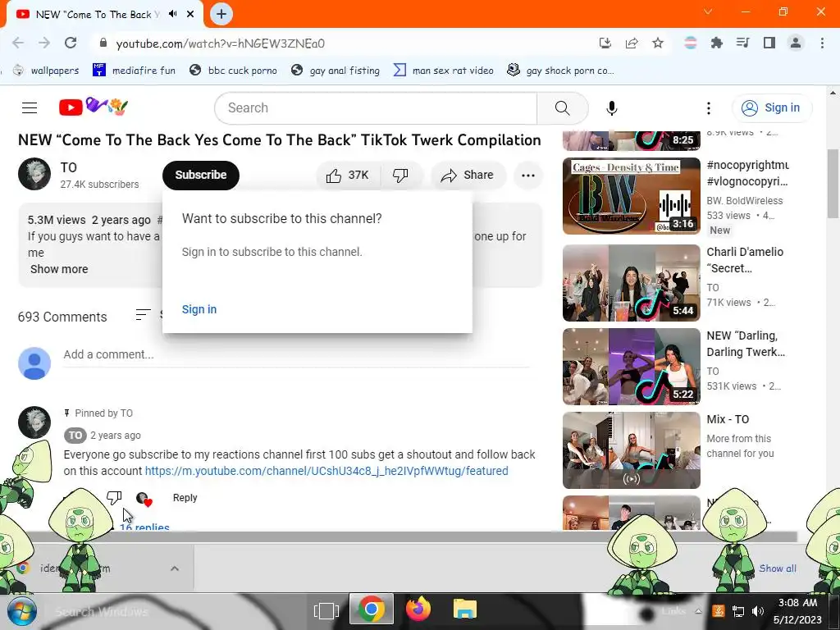This screenshot has width=840, height=630.
Task: Share the video
Action: coord(467,176)
